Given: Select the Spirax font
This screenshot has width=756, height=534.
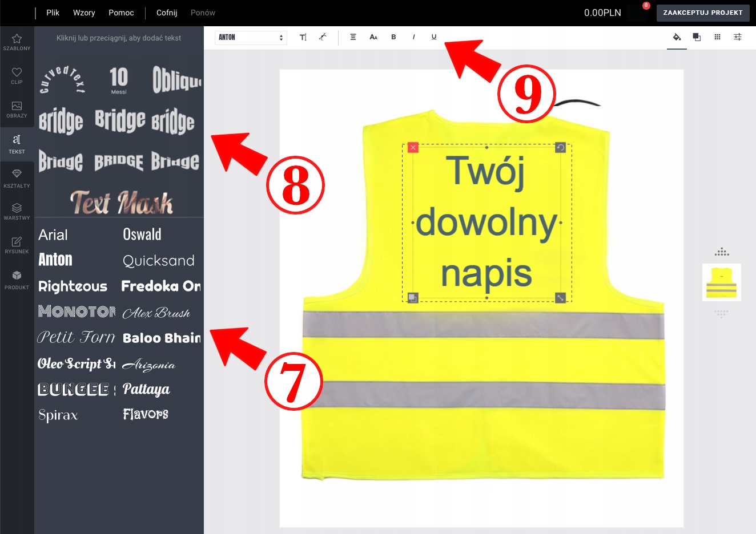Looking at the screenshot, I should click(58, 415).
